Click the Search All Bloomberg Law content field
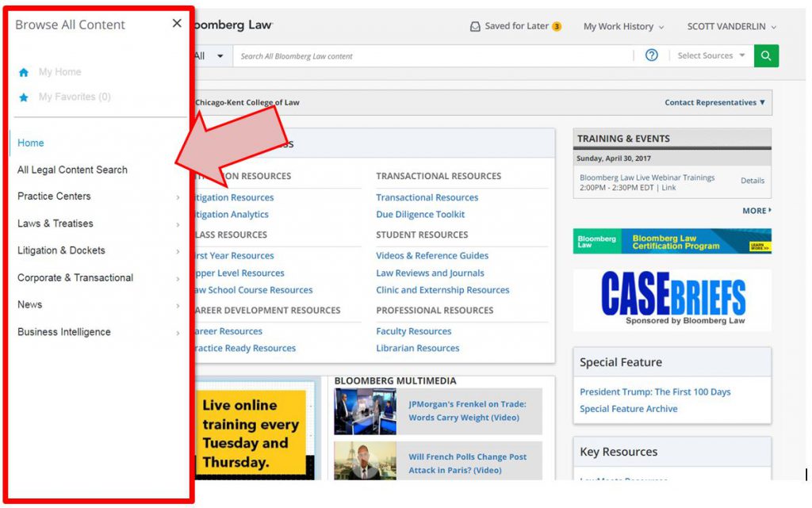The width and height of the screenshot is (812, 508). point(434,55)
